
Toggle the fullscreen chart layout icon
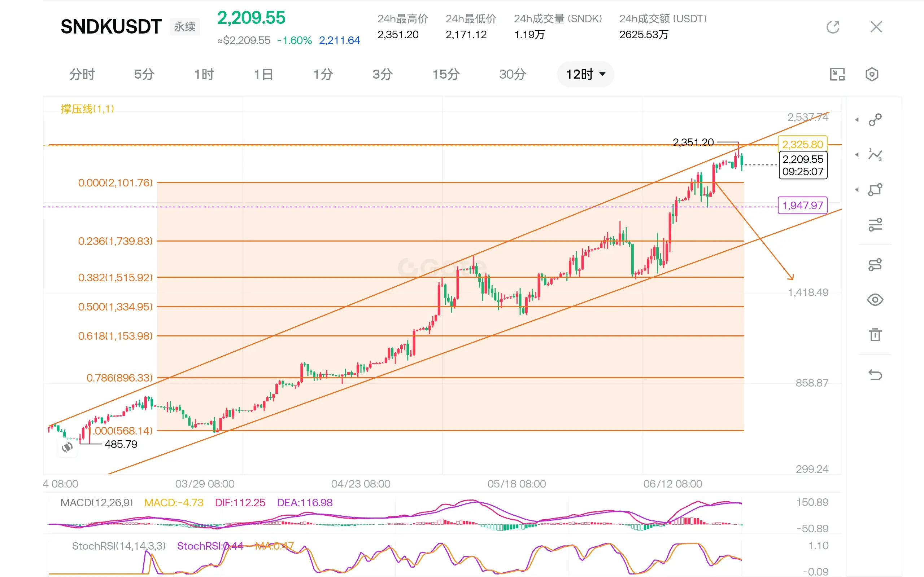(837, 74)
